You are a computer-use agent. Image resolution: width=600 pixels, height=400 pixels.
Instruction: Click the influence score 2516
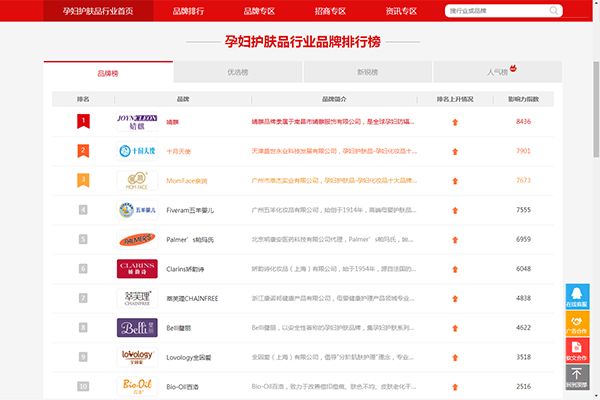point(523,386)
